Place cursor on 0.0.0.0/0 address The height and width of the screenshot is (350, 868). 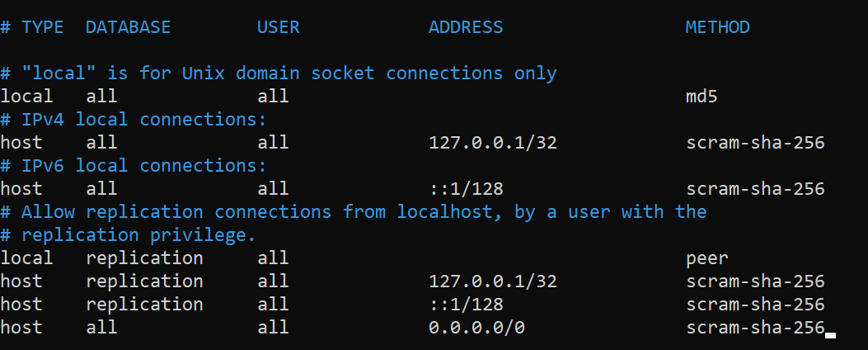pos(476,328)
